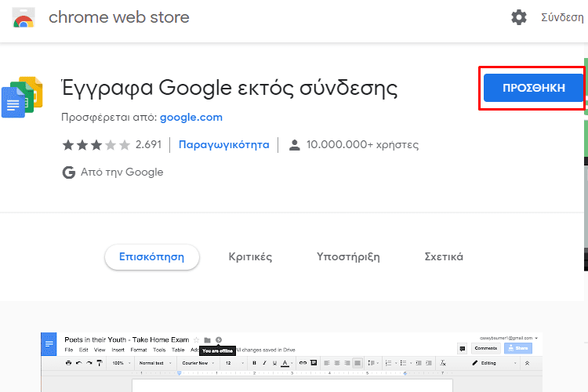
Task: Open the account email dropdown in preview
Action: click(509, 338)
